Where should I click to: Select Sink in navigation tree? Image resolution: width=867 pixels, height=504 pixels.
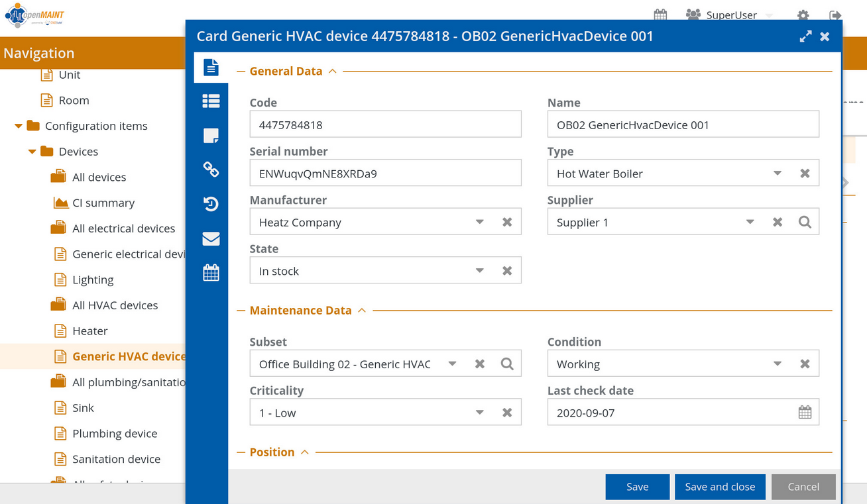[x=83, y=408]
